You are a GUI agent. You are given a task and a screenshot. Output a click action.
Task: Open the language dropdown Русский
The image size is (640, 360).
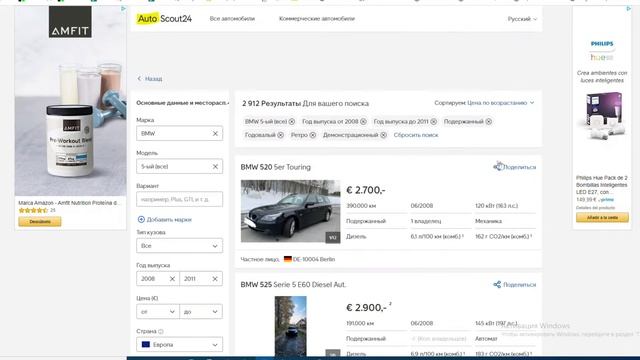pyautogui.click(x=522, y=19)
